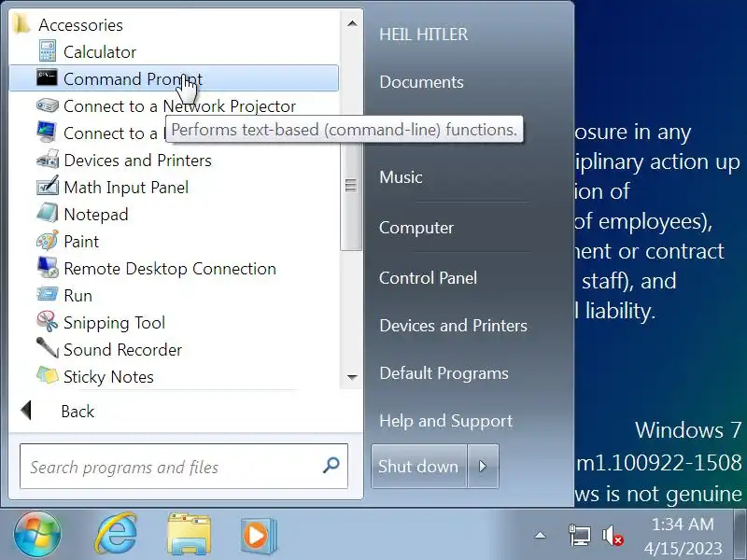Click the Accessories folder icon

coord(21,24)
